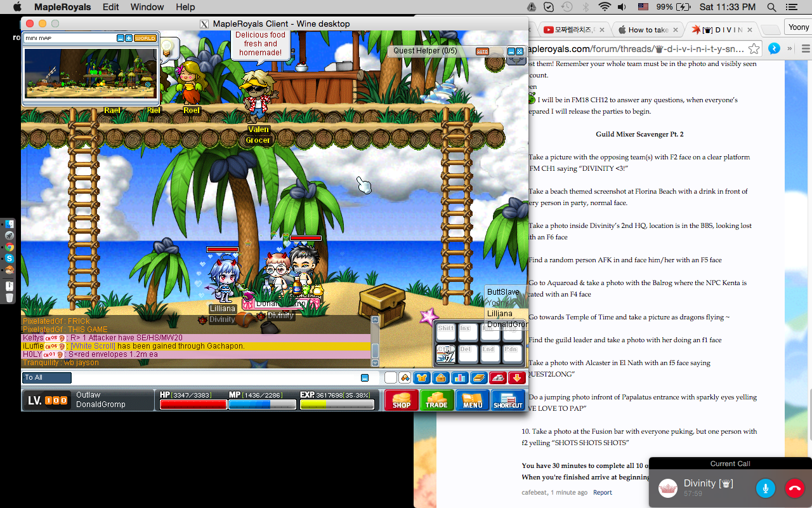Click the chat log scroll-down arrow

click(375, 363)
